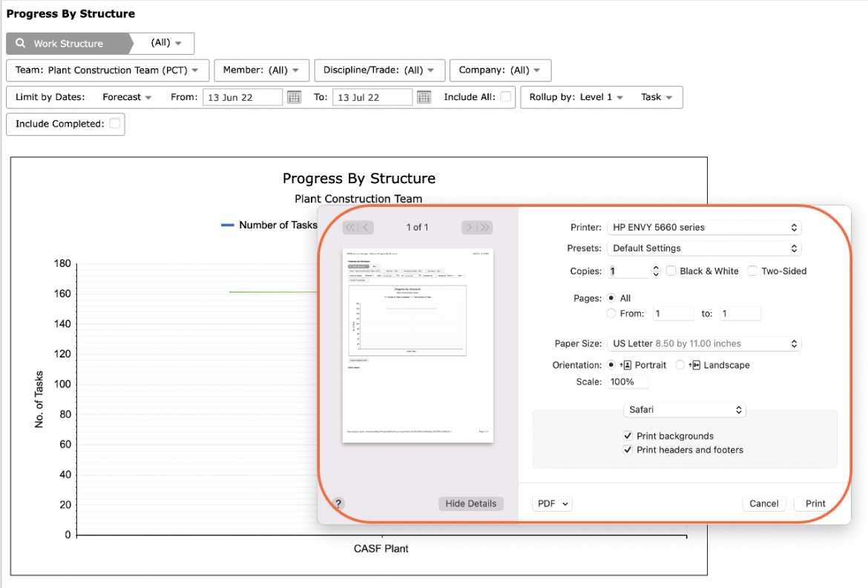Uncheck Print backgrounds

(628, 436)
